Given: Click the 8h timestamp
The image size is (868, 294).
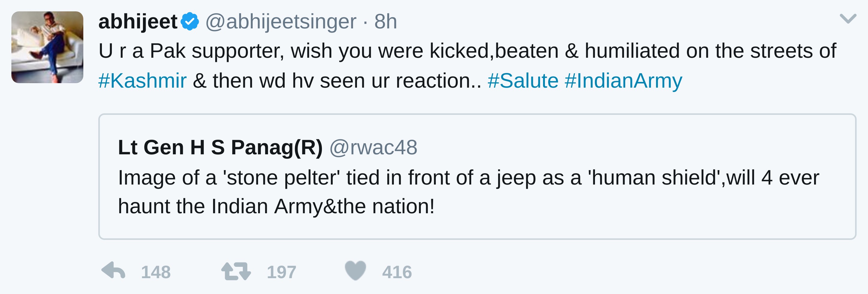Looking at the screenshot, I should click(x=385, y=22).
